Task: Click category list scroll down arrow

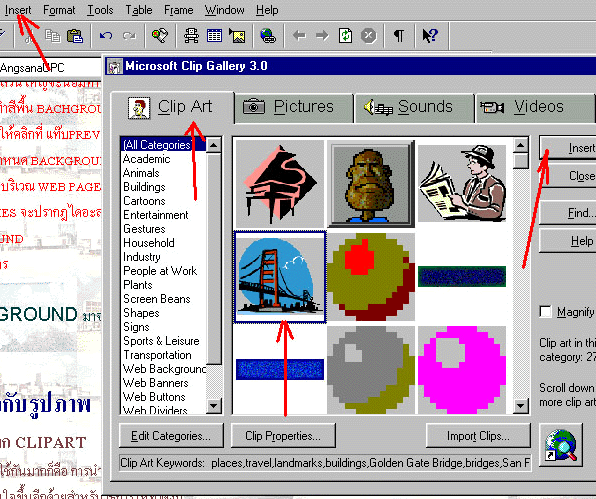Action: pyautogui.click(x=214, y=406)
